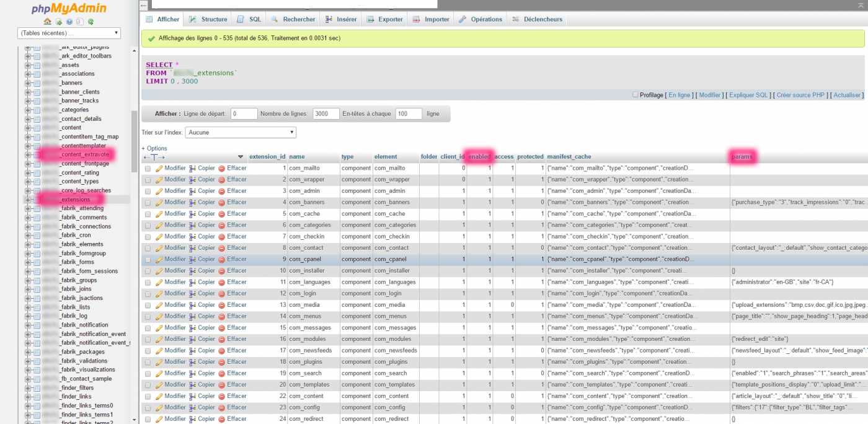The image size is (868, 424).
Task: Click the Expliquer SQL link
Action: [748, 95]
